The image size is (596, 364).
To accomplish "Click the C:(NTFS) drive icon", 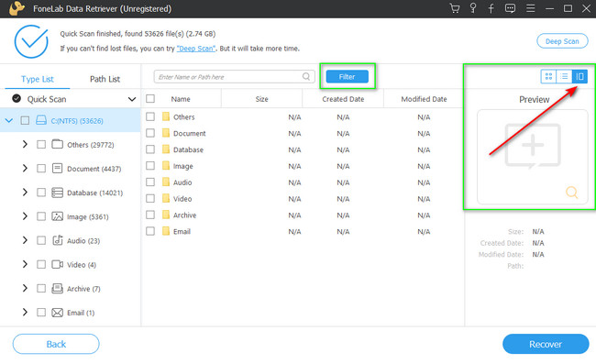I will pyautogui.click(x=41, y=120).
